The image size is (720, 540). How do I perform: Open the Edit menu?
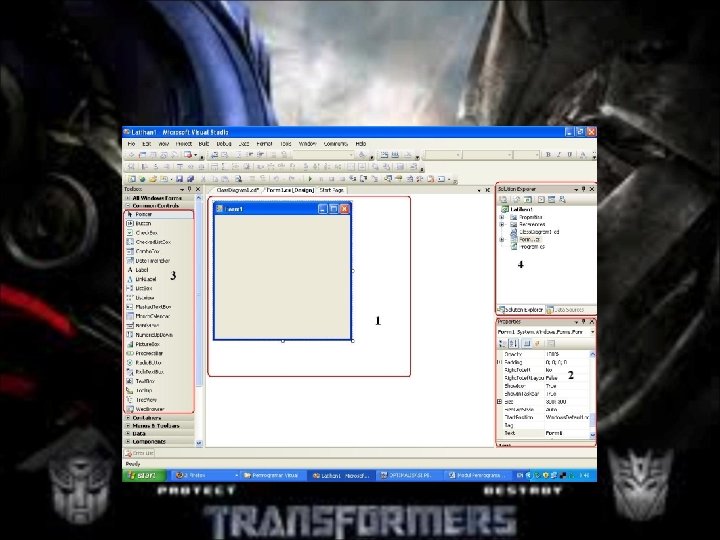pyautogui.click(x=146, y=144)
